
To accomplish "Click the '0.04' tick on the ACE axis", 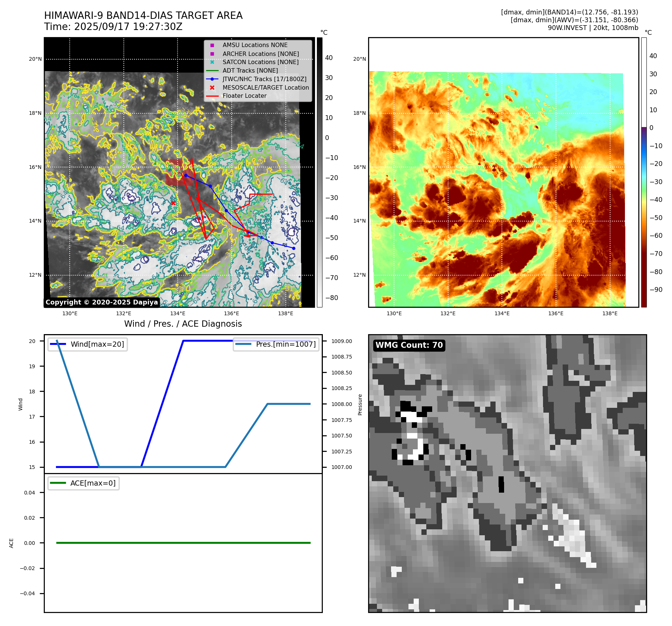I will (30, 493).
